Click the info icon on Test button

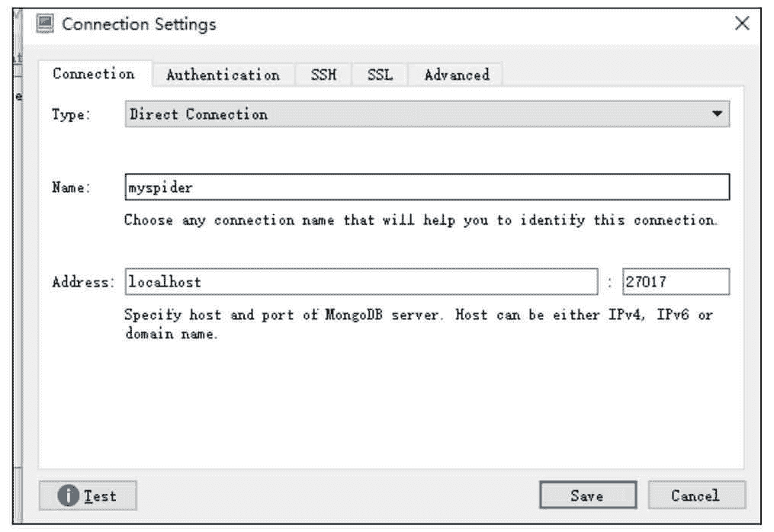(x=69, y=496)
